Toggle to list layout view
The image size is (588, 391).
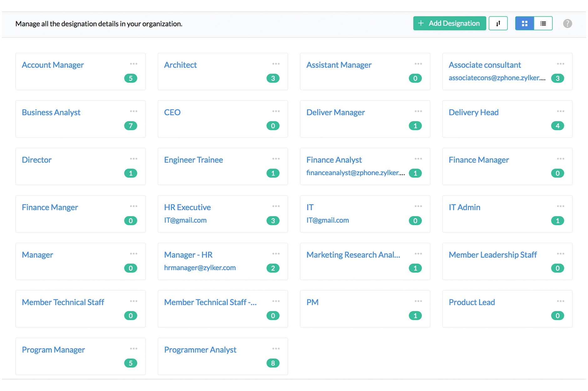pyautogui.click(x=543, y=23)
